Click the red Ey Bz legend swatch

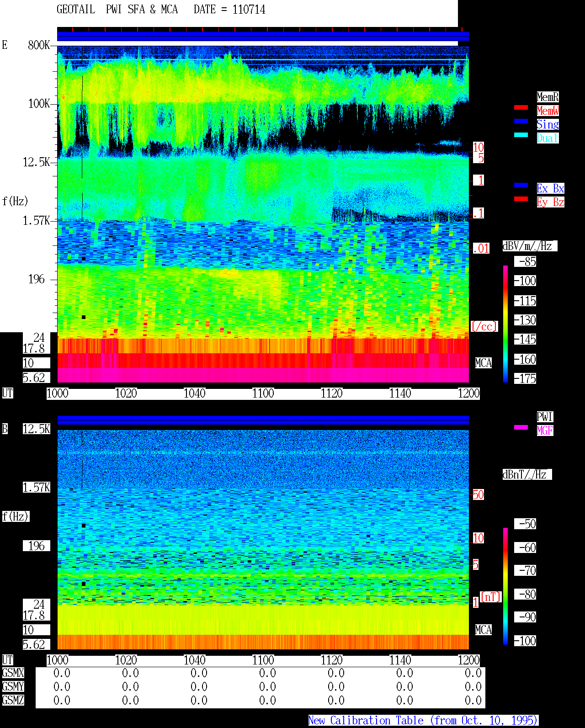tap(521, 199)
